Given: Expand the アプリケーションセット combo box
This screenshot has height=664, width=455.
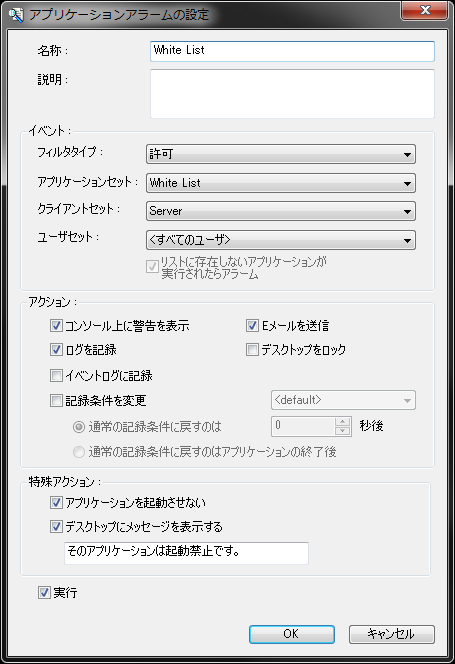Looking at the screenshot, I should (x=280, y=183).
